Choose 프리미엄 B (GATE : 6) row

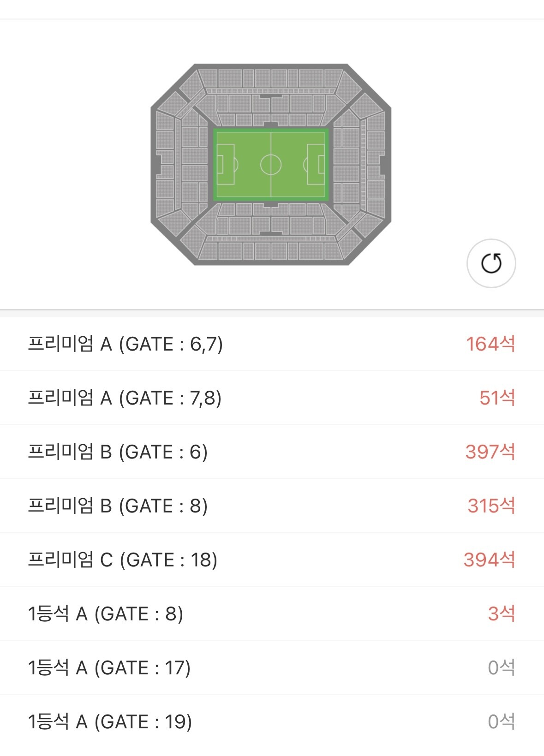(x=118, y=452)
